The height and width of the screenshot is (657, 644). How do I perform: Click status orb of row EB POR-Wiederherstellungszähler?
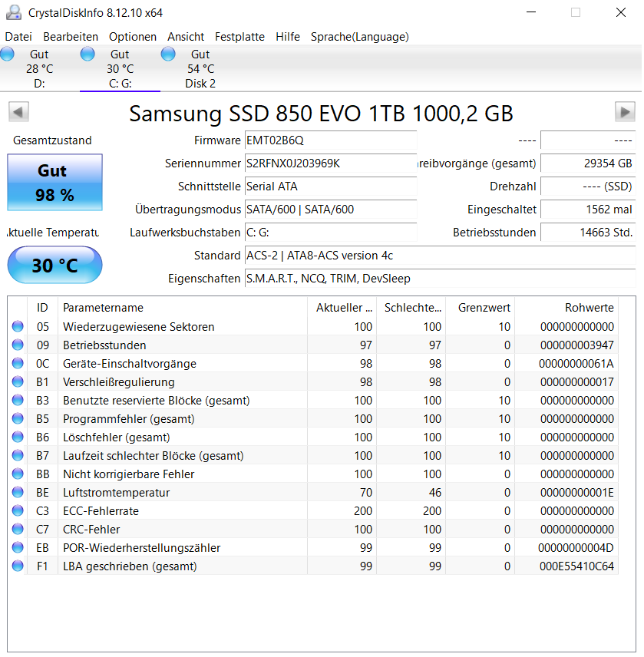[18, 548]
